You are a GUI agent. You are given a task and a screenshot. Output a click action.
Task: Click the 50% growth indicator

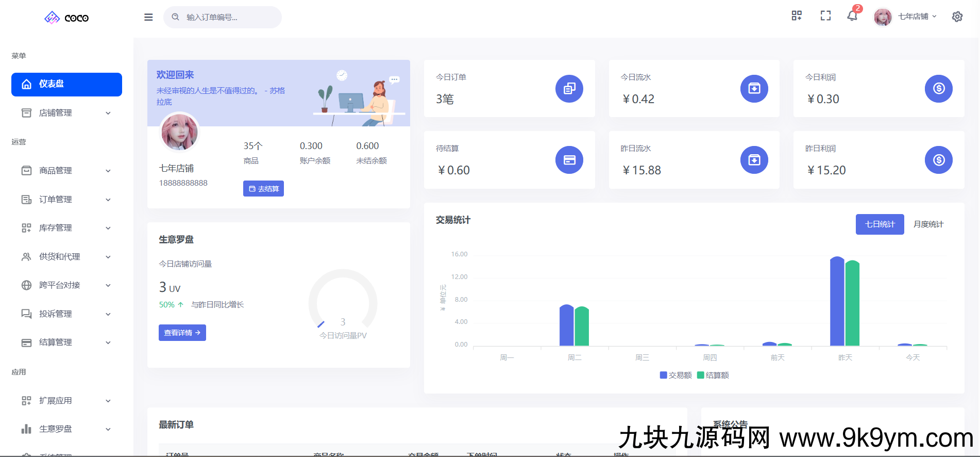[x=172, y=305]
